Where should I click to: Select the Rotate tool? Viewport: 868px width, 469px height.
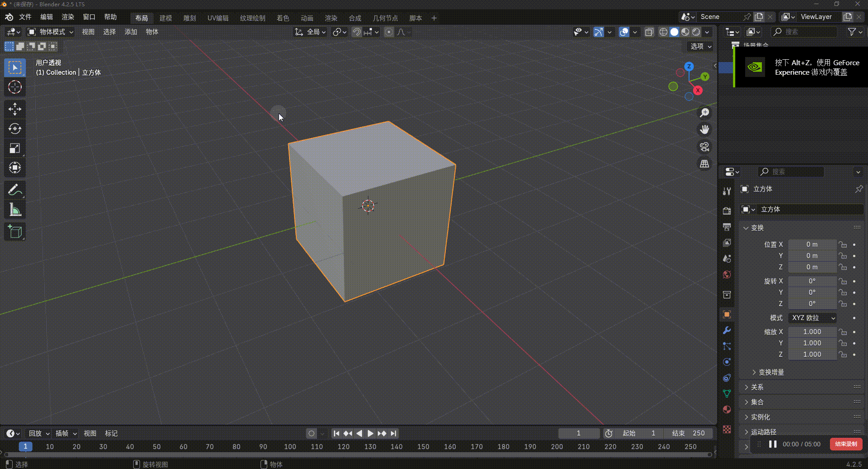(x=14, y=129)
